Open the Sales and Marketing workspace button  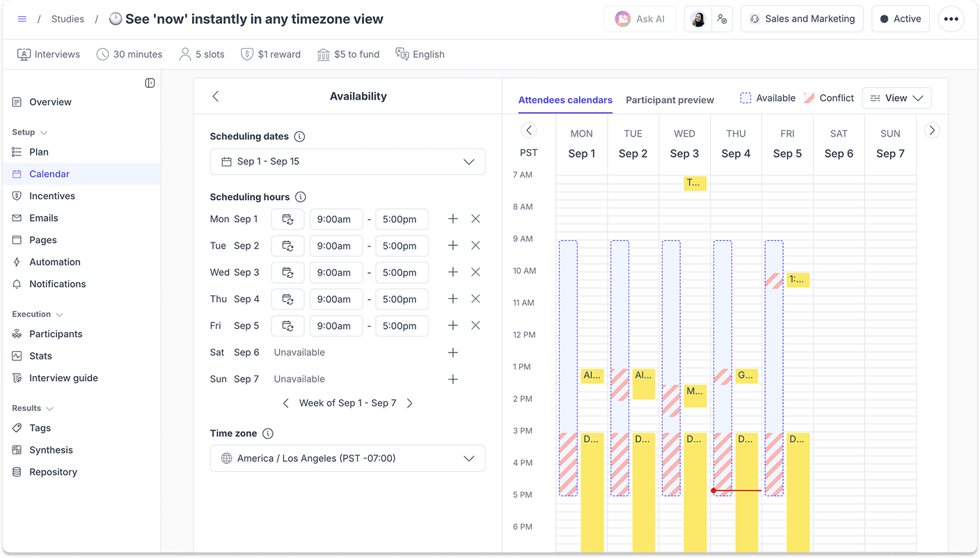coord(802,19)
